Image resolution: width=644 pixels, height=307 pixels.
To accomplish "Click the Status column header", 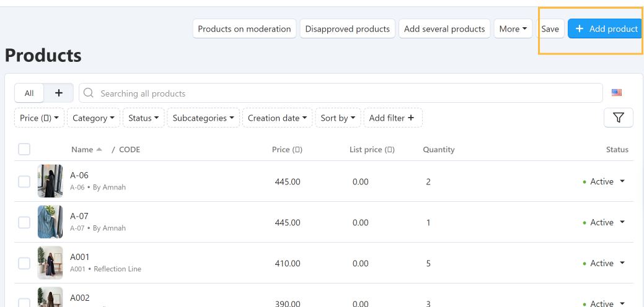I will (617, 150).
